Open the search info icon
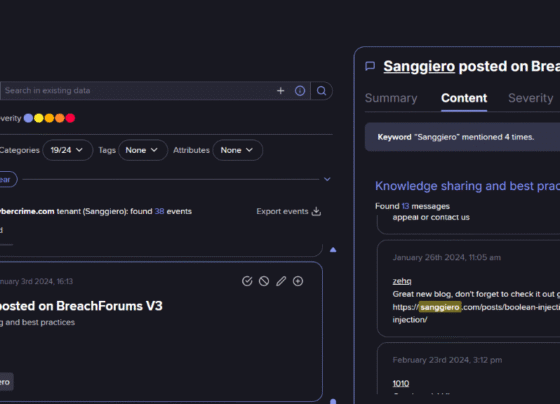The width and height of the screenshot is (560, 404). [300, 91]
